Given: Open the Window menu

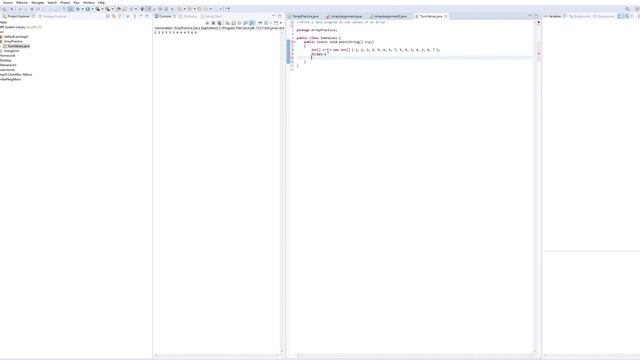Looking at the screenshot, I should click(x=89, y=2).
